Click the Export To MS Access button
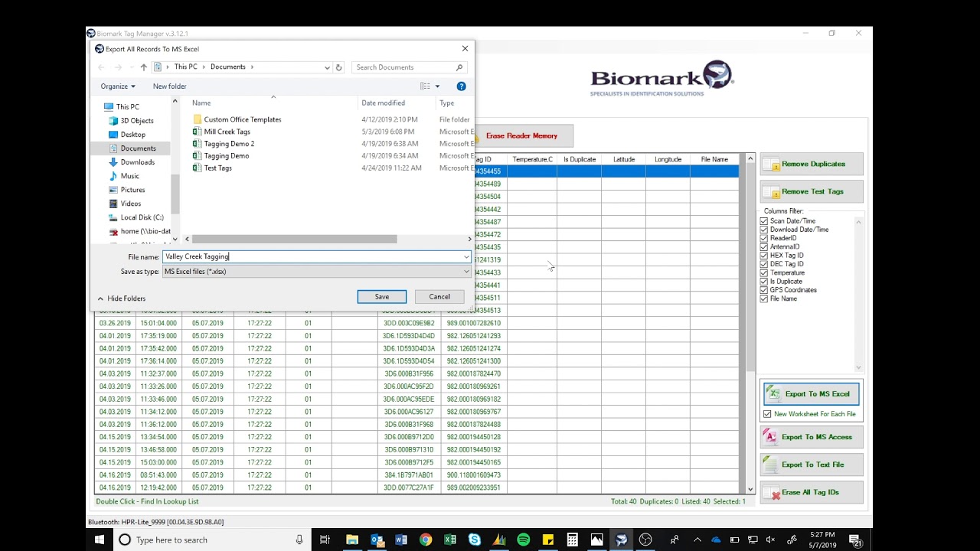This screenshot has width=980, height=551. pos(812,437)
